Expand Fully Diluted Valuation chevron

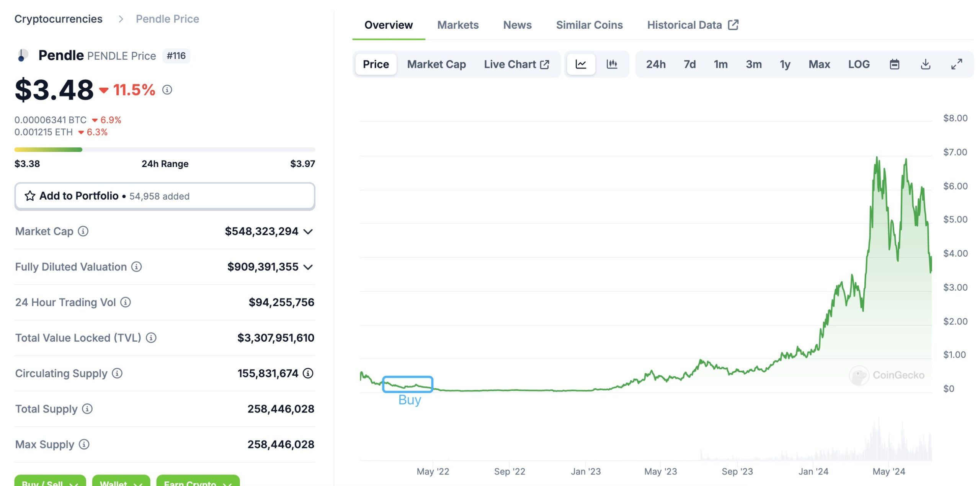pyautogui.click(x=308, y=267)
